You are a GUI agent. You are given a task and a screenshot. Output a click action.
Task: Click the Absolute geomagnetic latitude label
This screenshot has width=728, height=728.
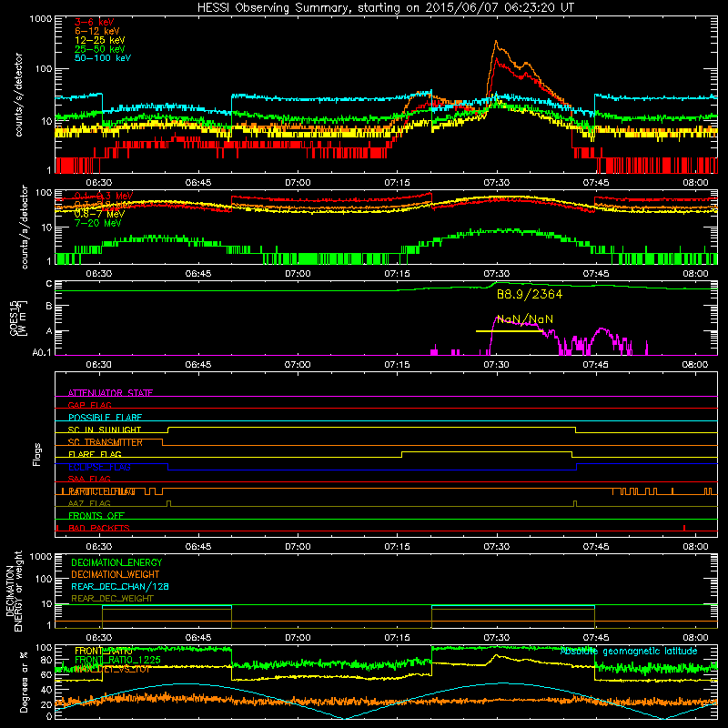pyautogui.click(x=629, y=652)
